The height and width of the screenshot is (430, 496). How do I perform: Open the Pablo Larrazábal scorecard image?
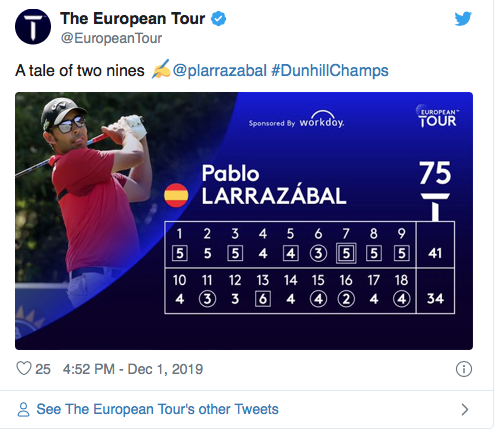pos(244,221)
